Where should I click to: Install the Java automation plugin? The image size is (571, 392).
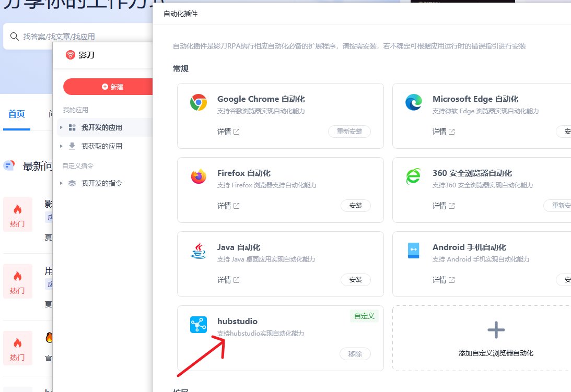click(x=355, y=280)
